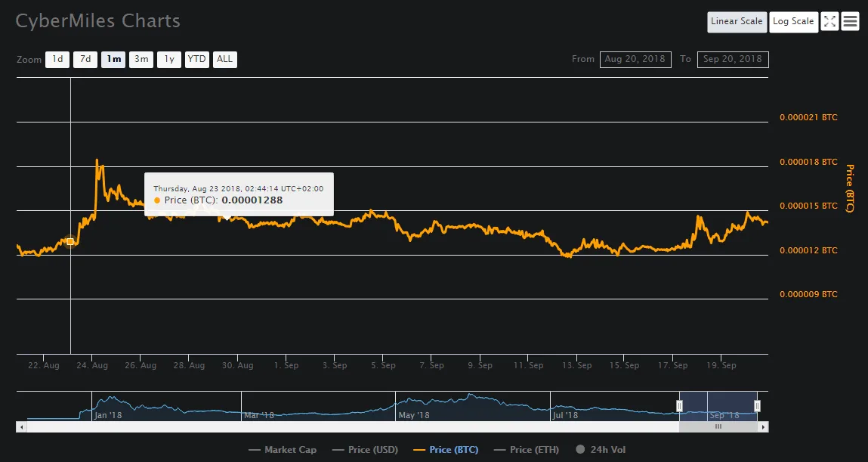Set zoom range to 7d
This screenshot has height=462, width=868.
click(x=85, y=59)
